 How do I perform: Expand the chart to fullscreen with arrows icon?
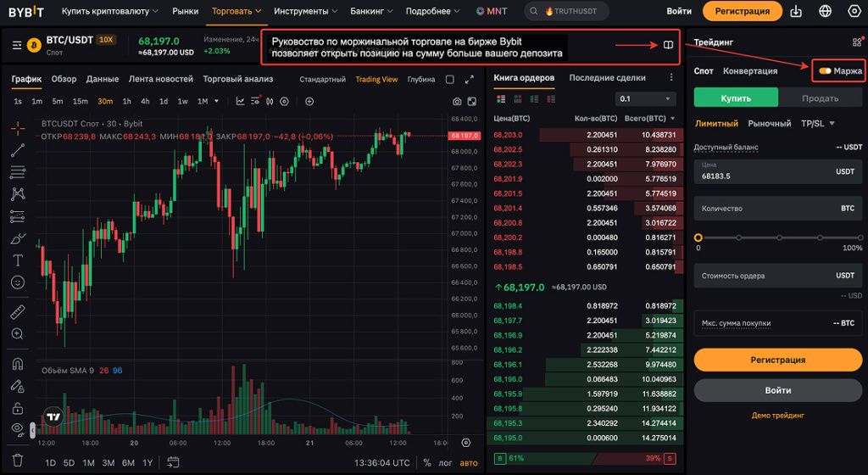(470, 79)
